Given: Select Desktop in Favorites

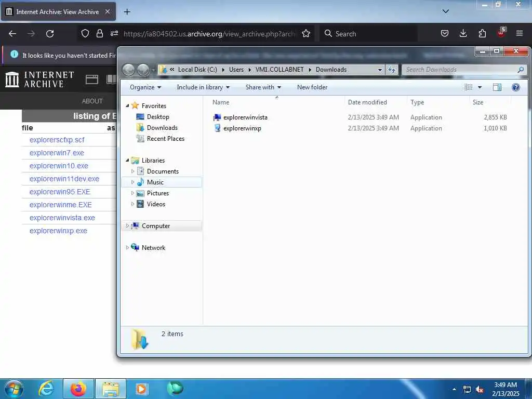Looking at the screenshot, I should click(x=153, y=117).
